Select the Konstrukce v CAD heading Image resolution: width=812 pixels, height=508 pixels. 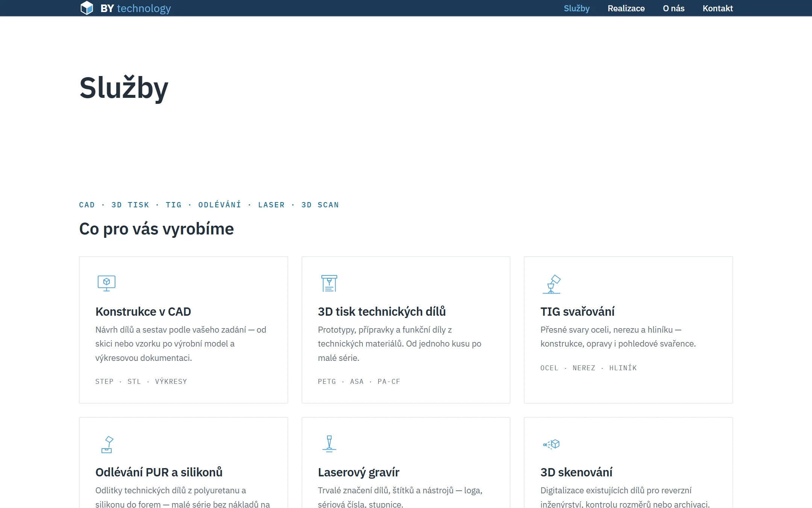pyautogui.click(x=143, y=312)
